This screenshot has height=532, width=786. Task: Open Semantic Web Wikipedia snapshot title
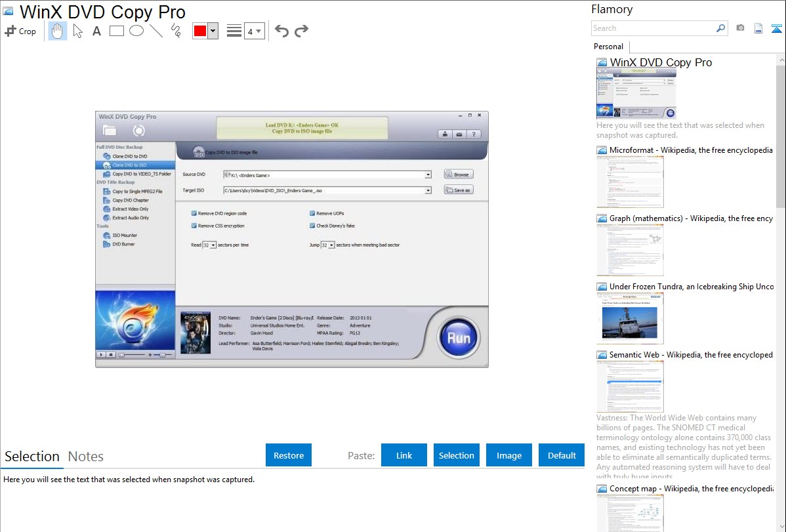point(691,354)
